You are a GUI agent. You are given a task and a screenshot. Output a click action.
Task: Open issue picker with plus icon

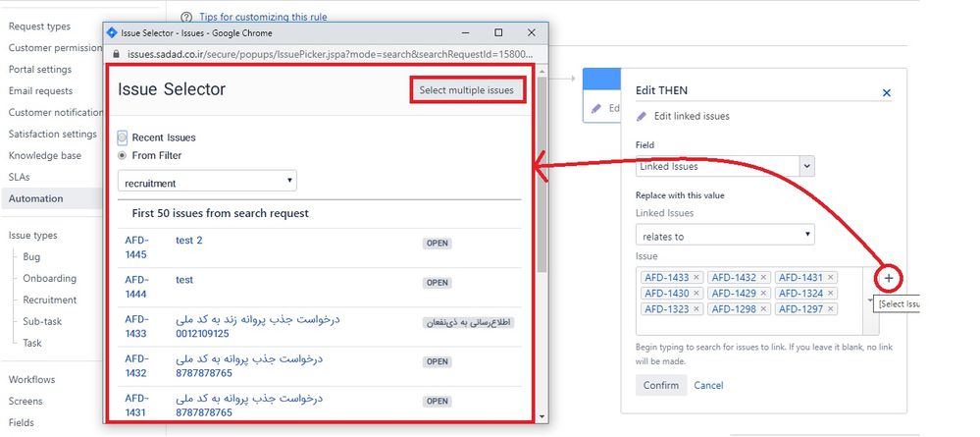pyautogui.click(x=889, y=279)
